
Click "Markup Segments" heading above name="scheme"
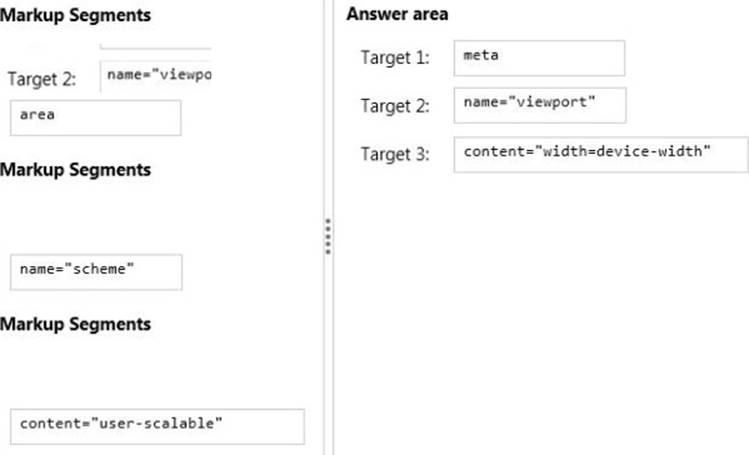coord(75,169)
